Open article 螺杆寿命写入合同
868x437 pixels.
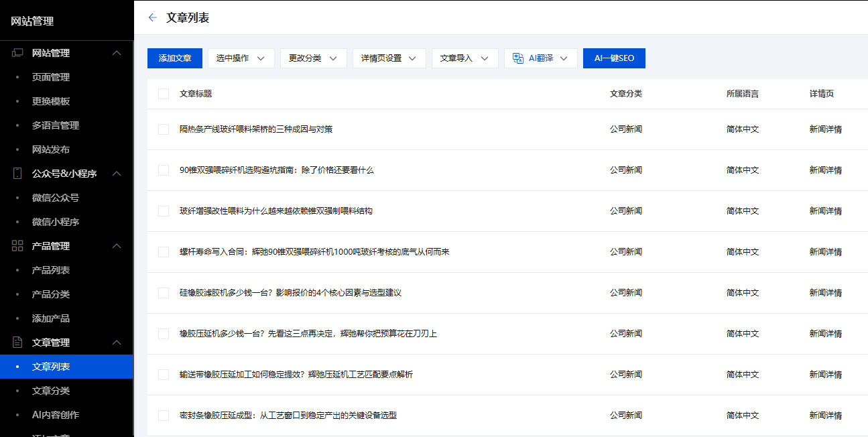[314, 252]
